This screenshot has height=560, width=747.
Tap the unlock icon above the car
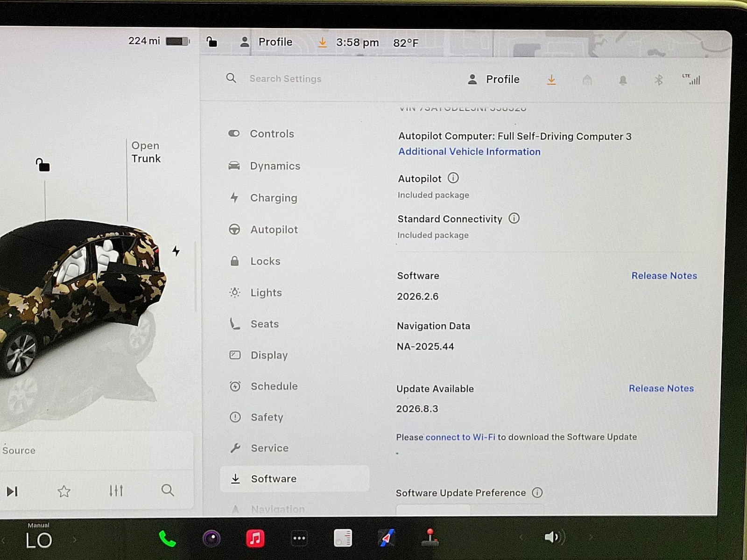(43, 165)
